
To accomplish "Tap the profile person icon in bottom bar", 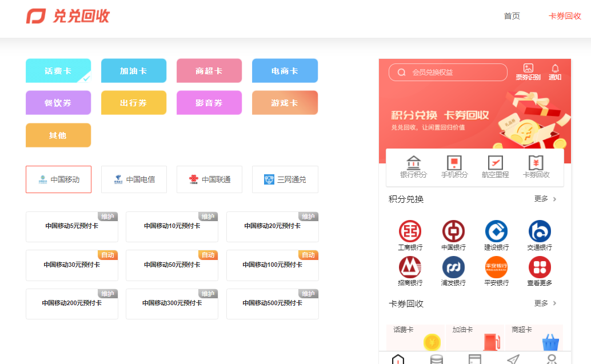I will [552, 359].
